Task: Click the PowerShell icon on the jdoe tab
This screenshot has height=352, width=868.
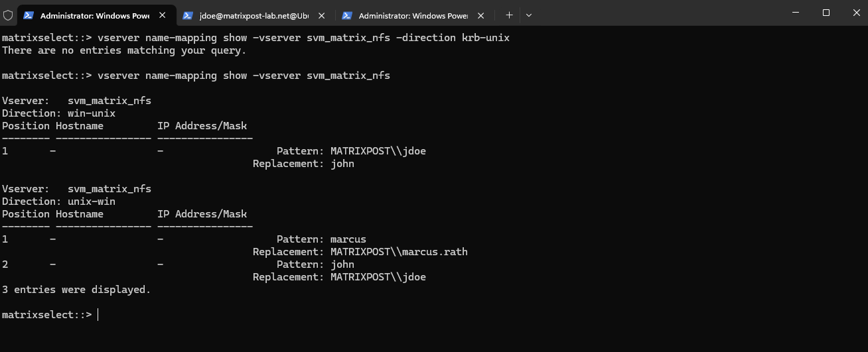Action: pos(188,15)
